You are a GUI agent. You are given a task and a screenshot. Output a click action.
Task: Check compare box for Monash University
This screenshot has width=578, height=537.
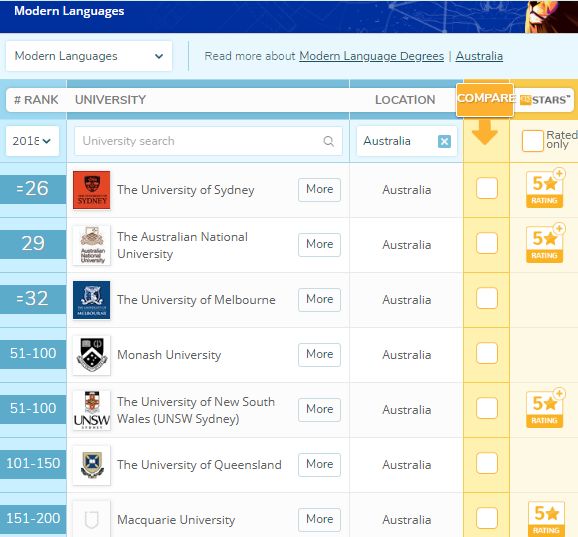(x=487, y=353)
